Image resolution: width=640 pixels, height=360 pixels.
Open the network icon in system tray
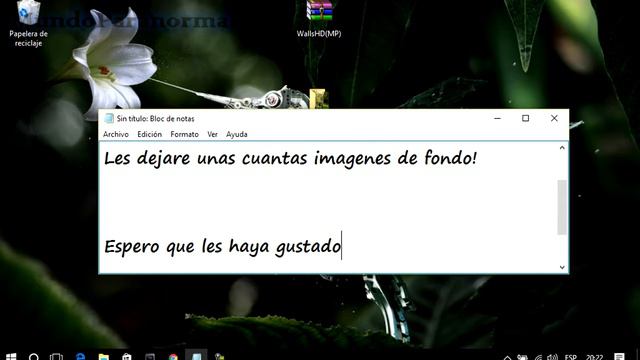[x=539, y=357]
